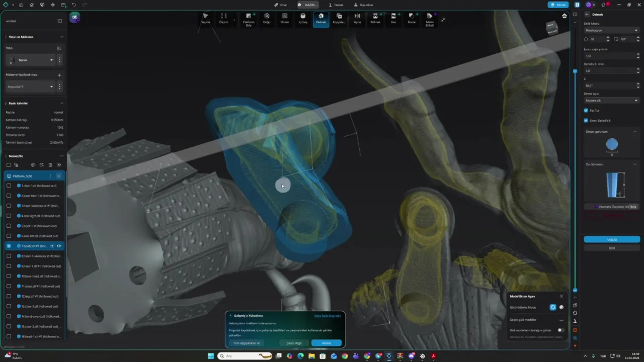Click the İptal cancel button

612,248
